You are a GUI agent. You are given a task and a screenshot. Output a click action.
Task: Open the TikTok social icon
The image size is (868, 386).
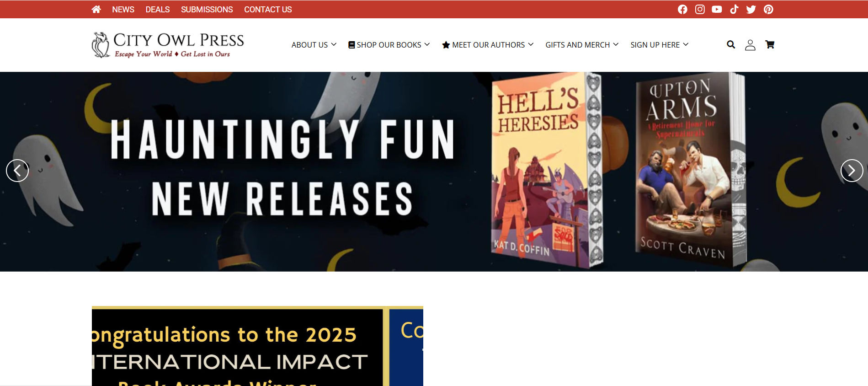point(734,9)
